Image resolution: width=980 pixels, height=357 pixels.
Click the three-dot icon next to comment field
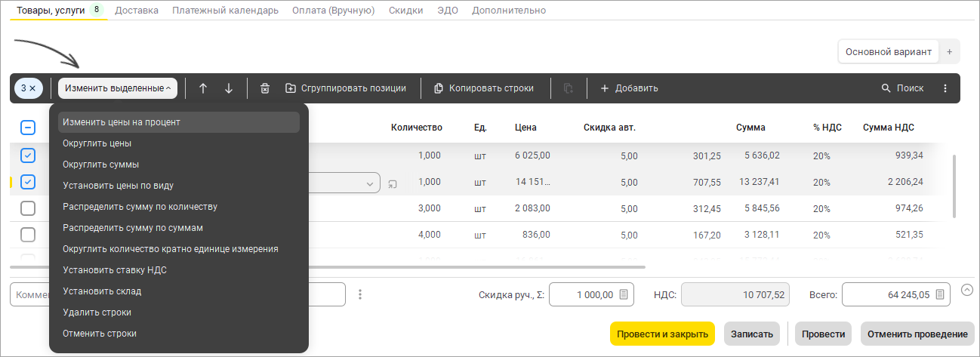coord(360,294)
